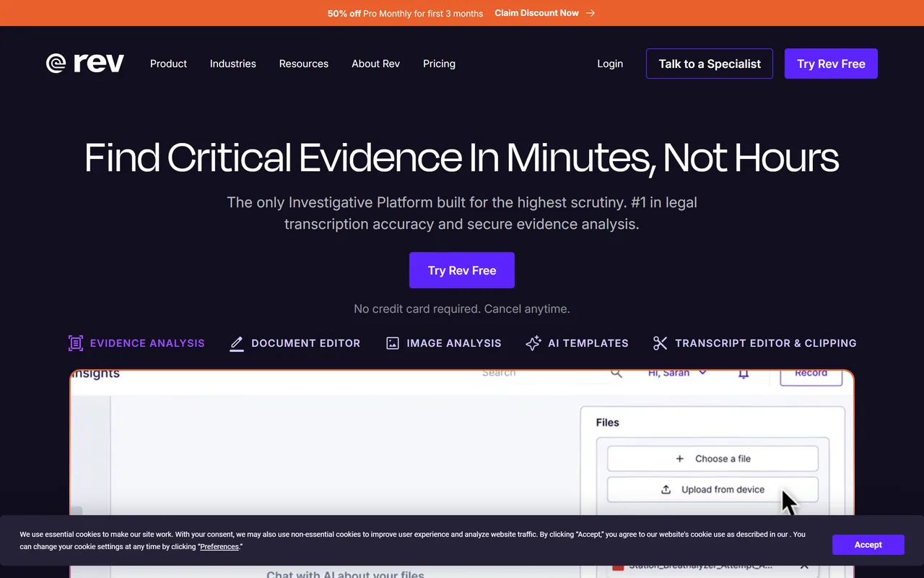Select Transcript Editor & Clipping tab
The width and height of the screenshot is (924, 578).
pos(754,343)
